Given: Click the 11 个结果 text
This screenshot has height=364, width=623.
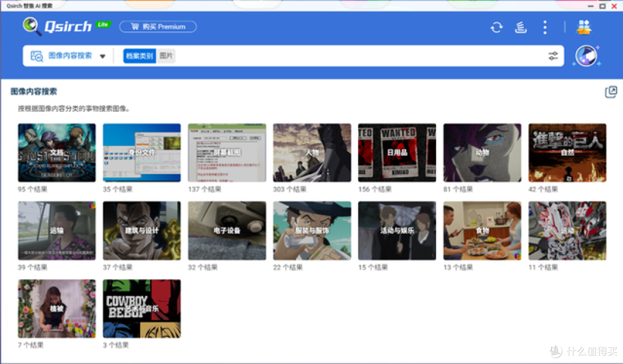Looking at the screenshot, I should click(543, 268).
